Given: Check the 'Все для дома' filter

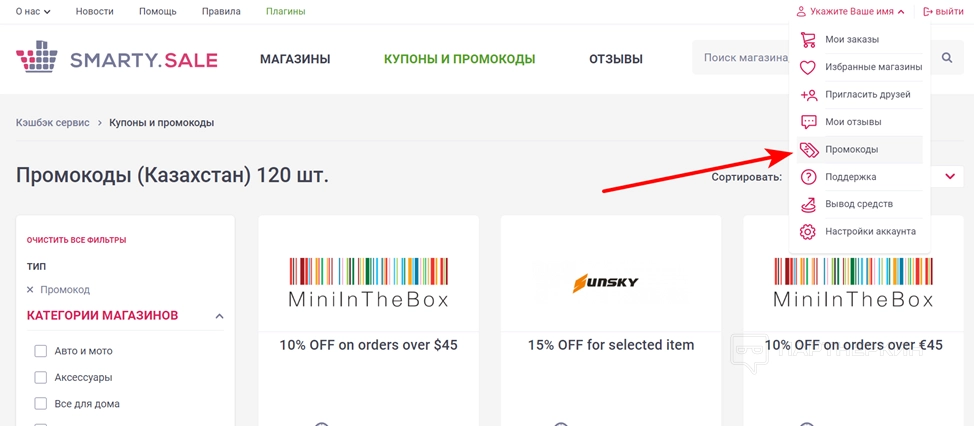Looking at the screenshot, I should point(41,404).
